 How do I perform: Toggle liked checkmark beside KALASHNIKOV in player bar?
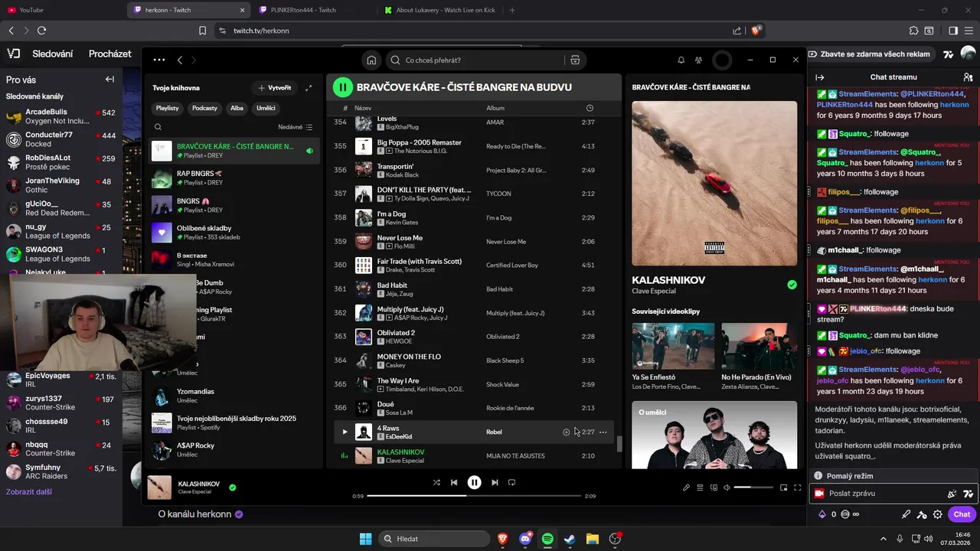pos(232,487)
